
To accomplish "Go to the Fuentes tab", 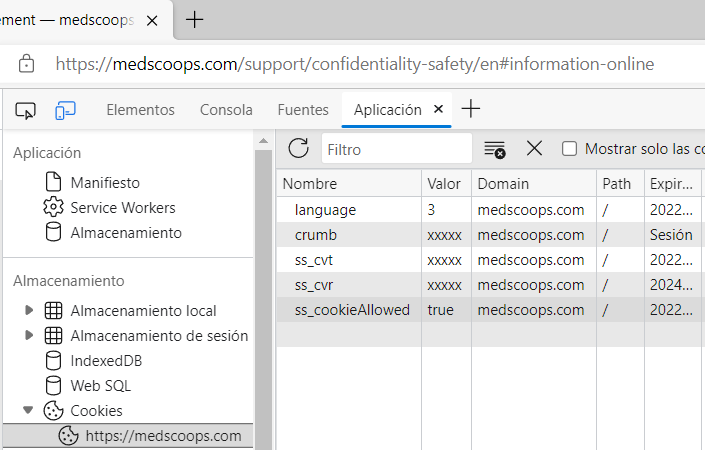I will [x=302, y=110].
